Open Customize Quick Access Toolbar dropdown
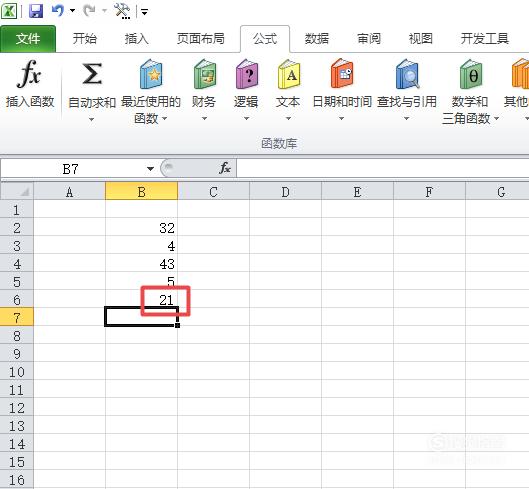 144,12
